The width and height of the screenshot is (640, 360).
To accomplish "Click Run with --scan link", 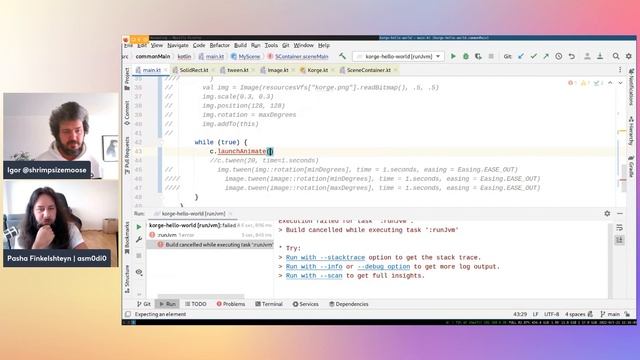I will pyautogui.click(x=314, y=276).
